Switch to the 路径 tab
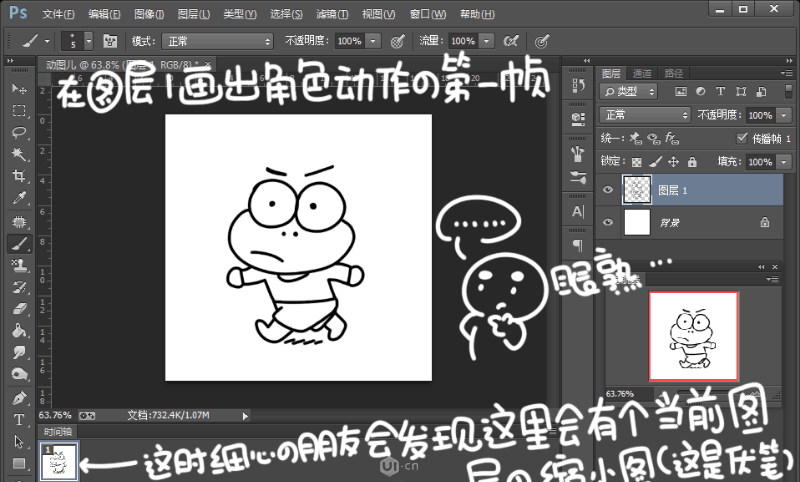The image size is (800, 482). 673,73
